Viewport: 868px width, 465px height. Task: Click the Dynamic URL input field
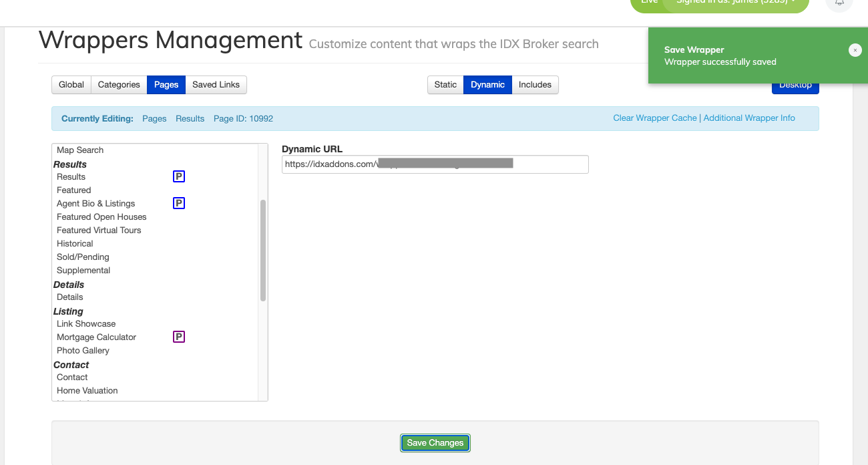435,164
